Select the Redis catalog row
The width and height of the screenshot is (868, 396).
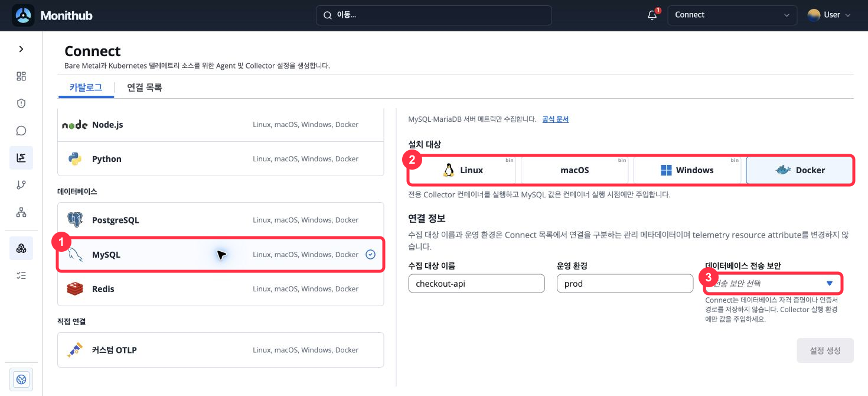220,289
